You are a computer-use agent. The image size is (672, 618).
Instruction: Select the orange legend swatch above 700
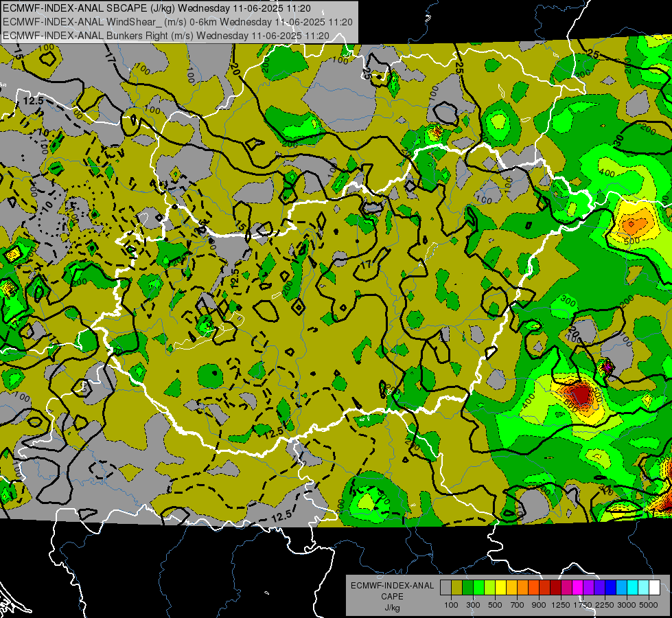click(x=523, y=587)
